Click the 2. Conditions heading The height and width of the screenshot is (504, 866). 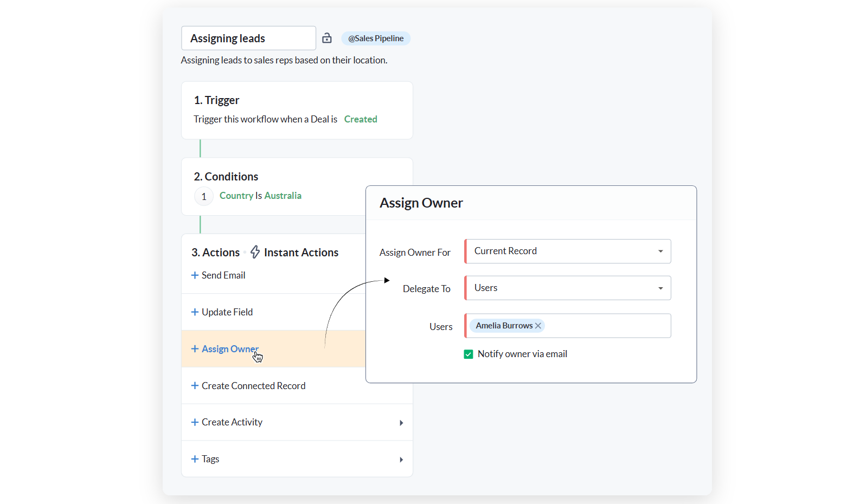coord(226,177)
